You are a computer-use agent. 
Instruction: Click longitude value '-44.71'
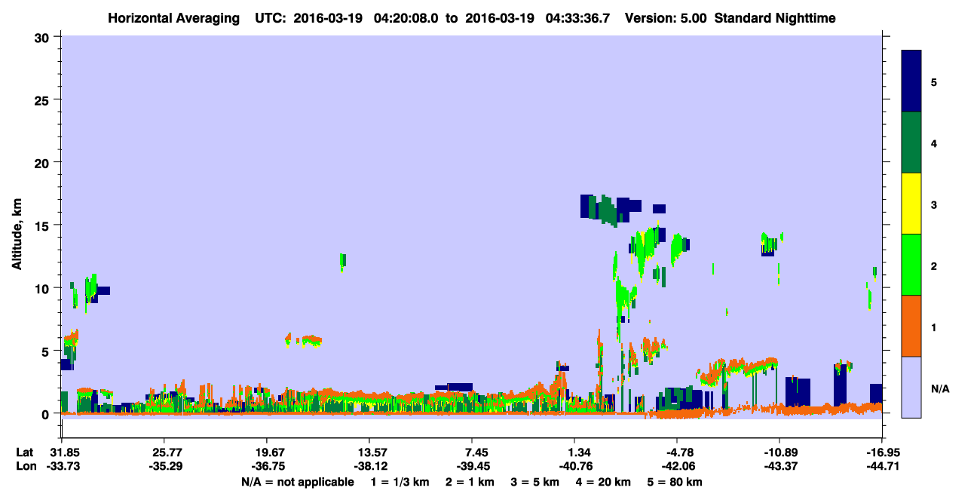pos(881,466)
